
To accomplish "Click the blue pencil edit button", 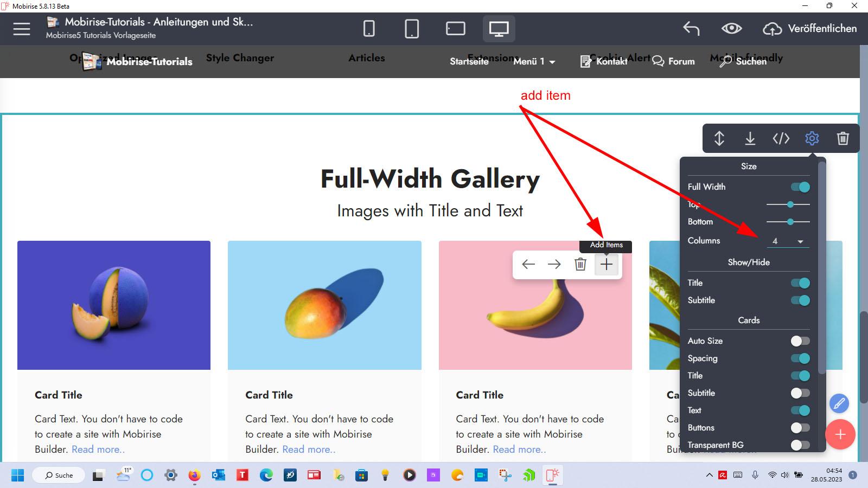I will tap(839, 403).
